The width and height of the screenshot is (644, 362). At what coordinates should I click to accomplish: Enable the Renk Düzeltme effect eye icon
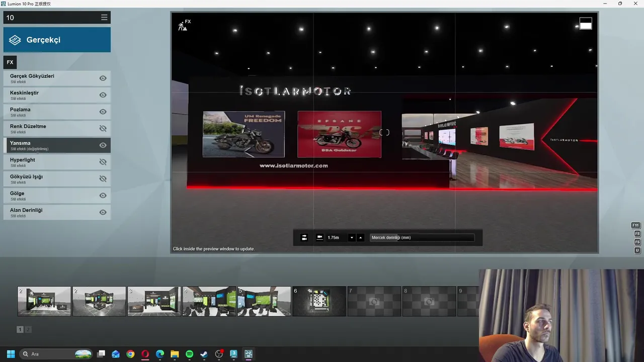[103, 129]
